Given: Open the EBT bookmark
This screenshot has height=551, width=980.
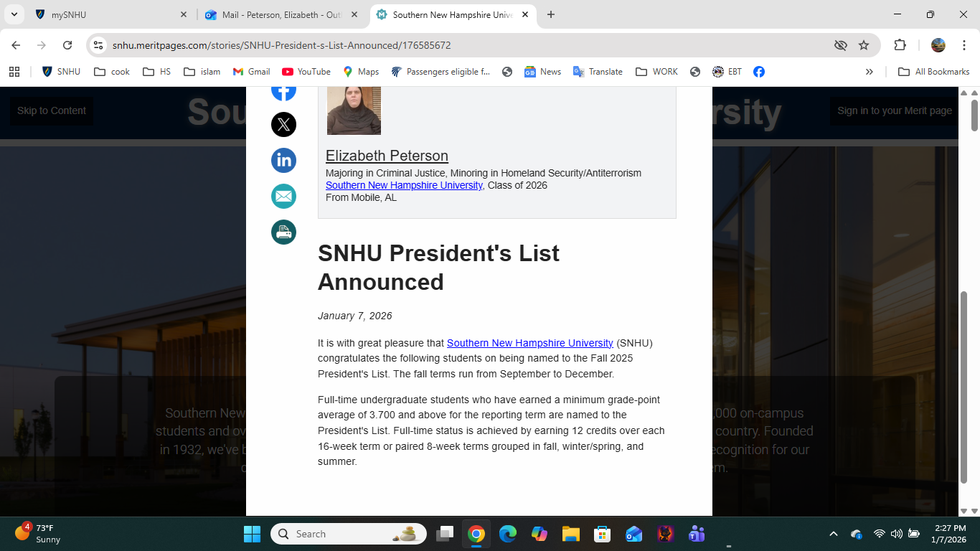Looking at the screenshot, I should coord(727,72).
